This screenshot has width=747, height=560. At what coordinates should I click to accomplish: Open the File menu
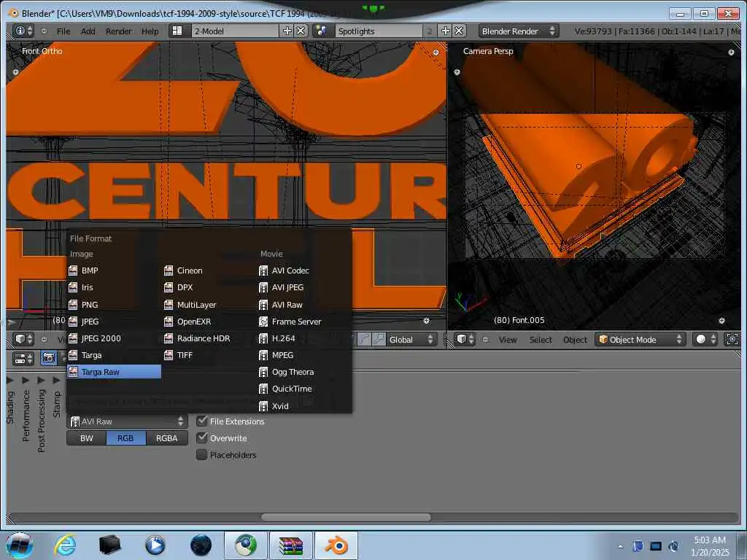[63, 31]
